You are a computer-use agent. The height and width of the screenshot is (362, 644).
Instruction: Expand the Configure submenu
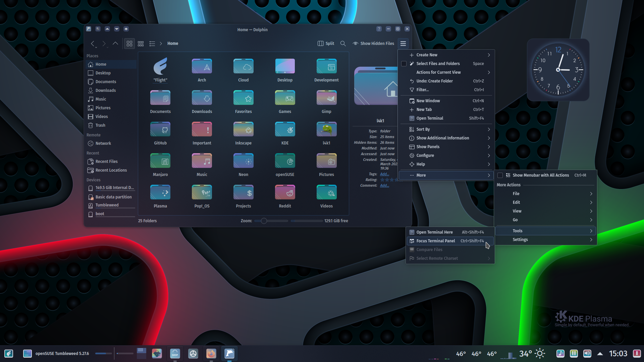[446, 156]
